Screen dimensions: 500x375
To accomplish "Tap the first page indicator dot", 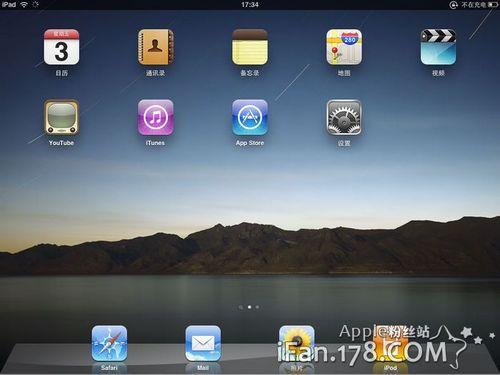I will (241, 307).
